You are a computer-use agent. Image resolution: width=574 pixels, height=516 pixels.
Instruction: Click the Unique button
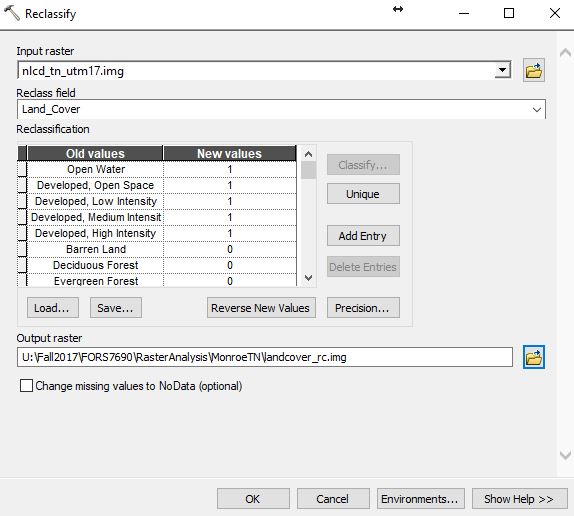click(x=363, y=194)
